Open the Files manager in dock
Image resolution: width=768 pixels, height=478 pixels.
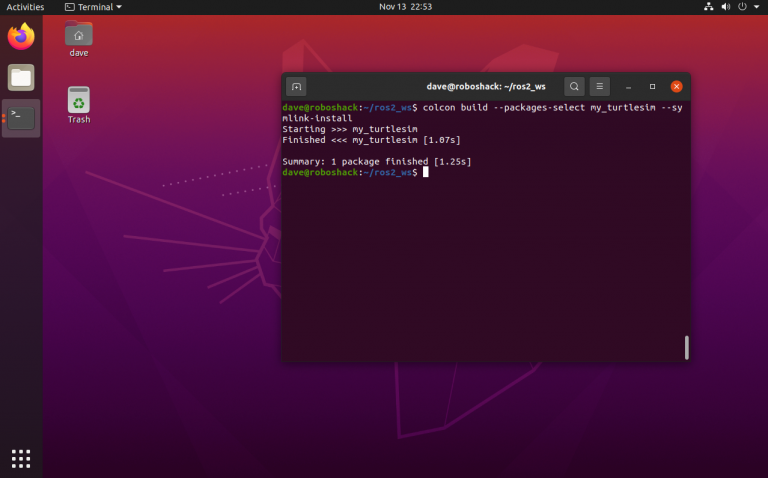click(21, 78)
